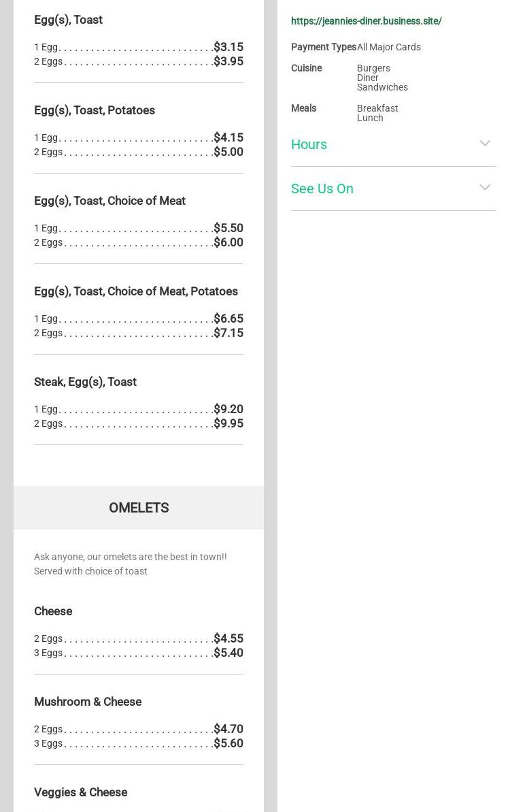Select Egg(s), Toast, Potatoes heading
The height and width of the screenshot is (812, 510).
click(95, 110)
